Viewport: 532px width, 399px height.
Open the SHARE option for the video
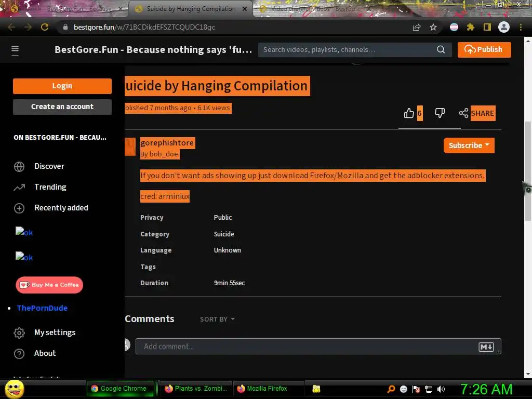(x=477, y=113)
